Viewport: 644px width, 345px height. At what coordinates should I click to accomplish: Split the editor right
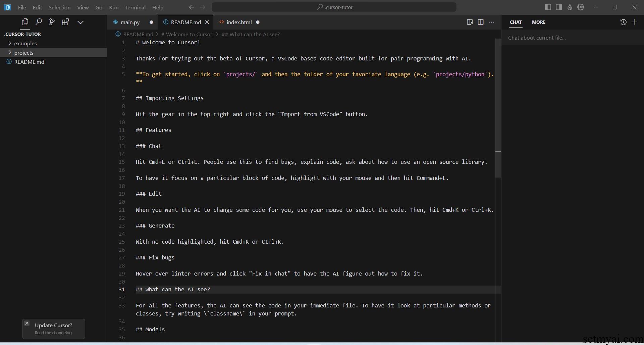[481, 22]
